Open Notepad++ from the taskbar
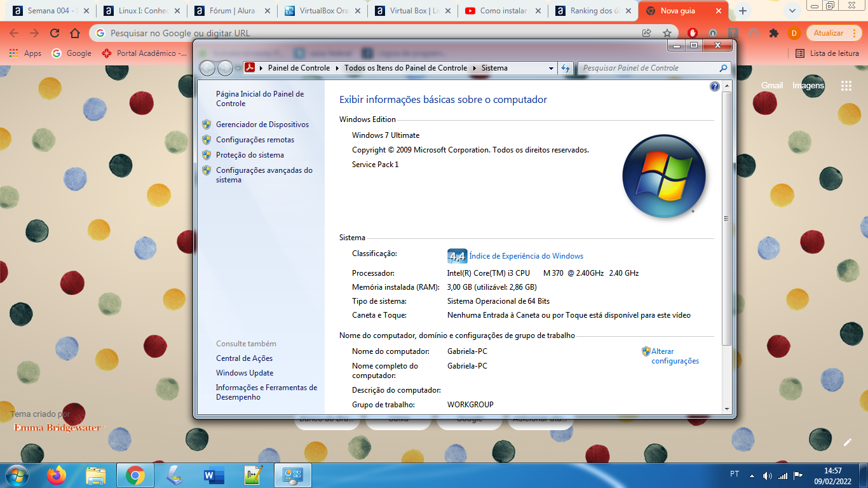 point(253,475)
